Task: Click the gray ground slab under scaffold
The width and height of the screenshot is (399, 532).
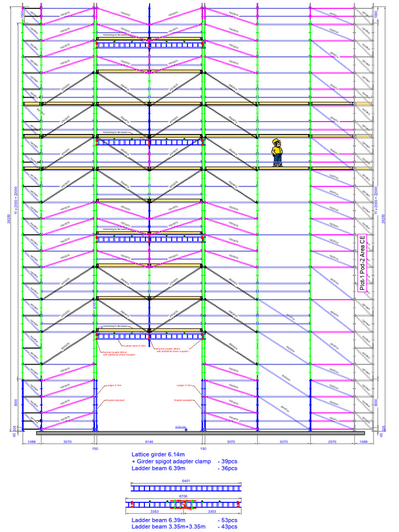Action: [x=201, y=433]
